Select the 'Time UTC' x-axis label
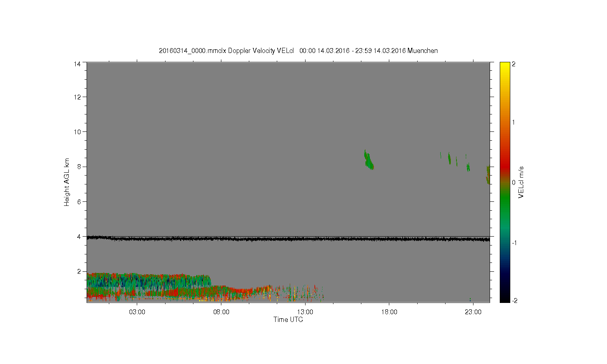Image resolution: width=607 pixels, height=364 pixels. 288,320
